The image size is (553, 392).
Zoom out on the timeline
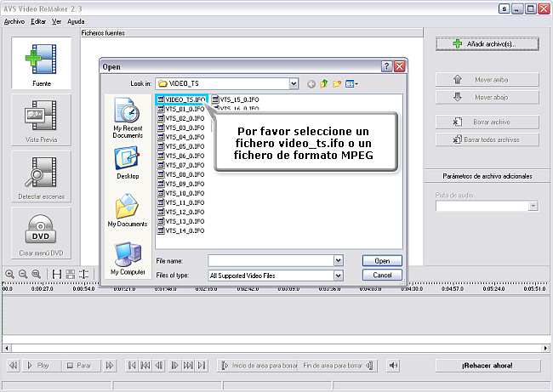click(x=23, y=274)
